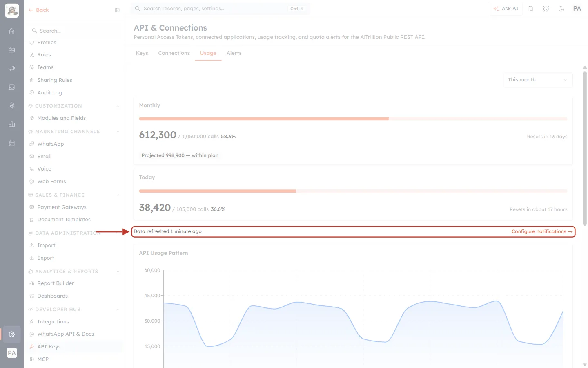Click the bookmark icon in the top bar
The height and width of the screenshot is (368, 588).
[x=531, y=9]
